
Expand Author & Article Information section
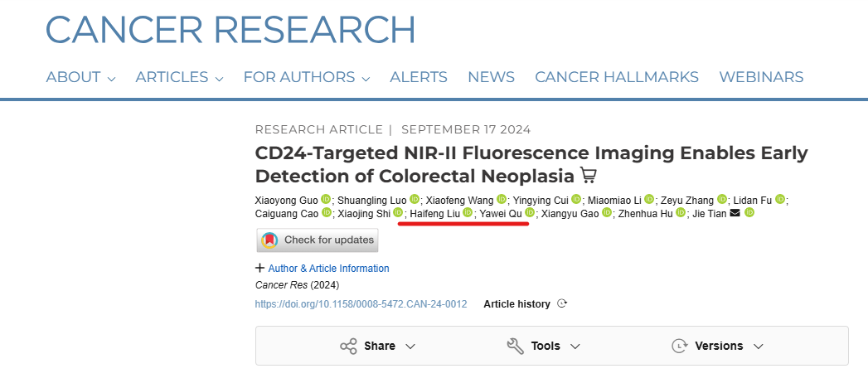(322, 269)
